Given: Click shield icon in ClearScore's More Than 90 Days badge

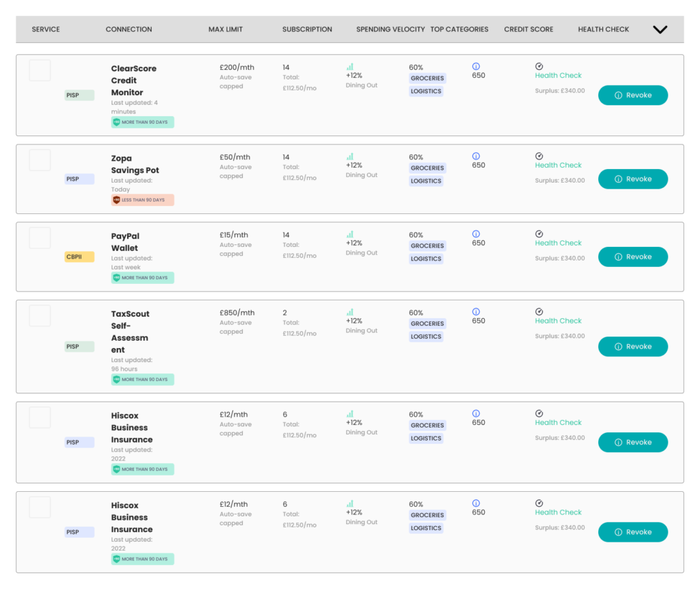Looking at the screenshot, I should pyautogui.click(x=116, y=122).
